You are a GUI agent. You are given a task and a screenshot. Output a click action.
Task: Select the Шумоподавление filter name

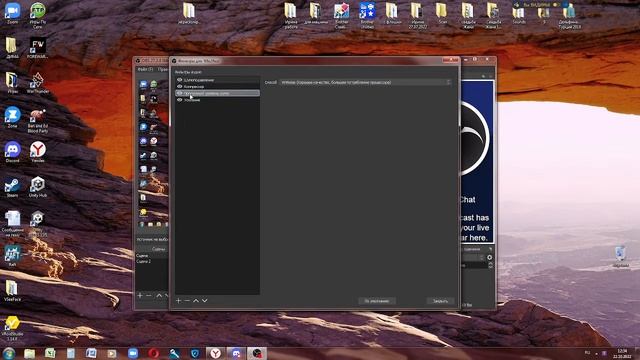[x=199, y=80]
